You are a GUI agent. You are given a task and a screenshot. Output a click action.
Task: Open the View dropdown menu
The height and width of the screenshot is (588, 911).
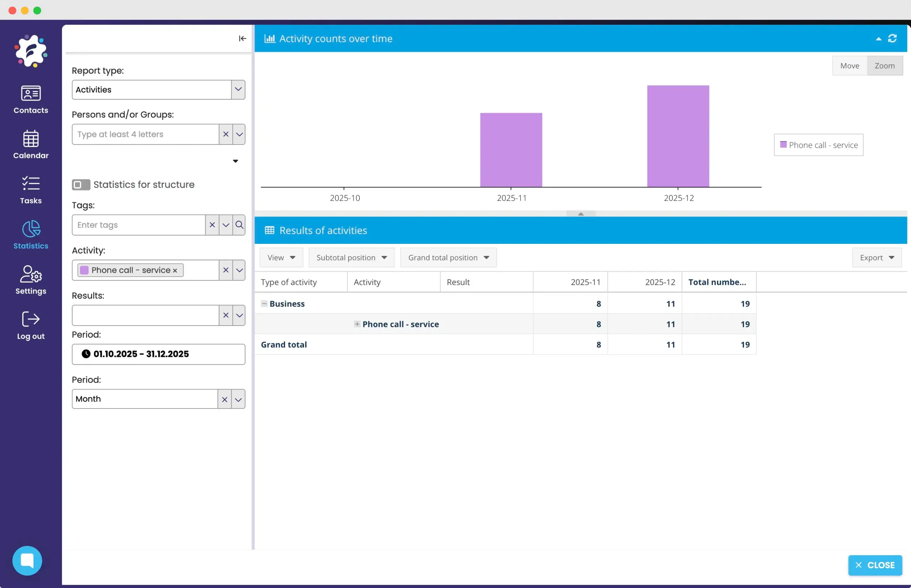tap(281, 258)
